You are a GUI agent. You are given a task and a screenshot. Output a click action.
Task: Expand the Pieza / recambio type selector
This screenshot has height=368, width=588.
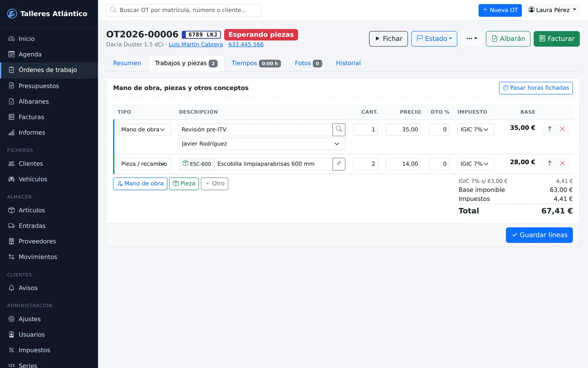(x=144, y=164)
